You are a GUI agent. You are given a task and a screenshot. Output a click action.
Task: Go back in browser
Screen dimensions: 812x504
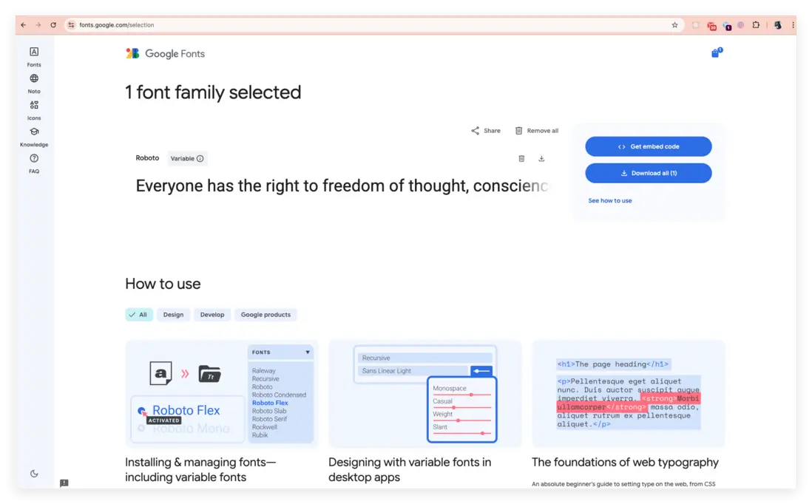tap(24, 25)
